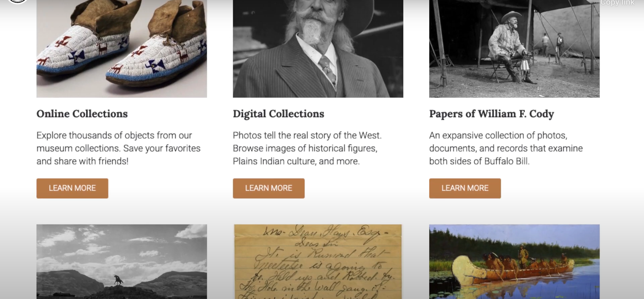Open the Online Collections heading
644x299 pixels.
click(x=82, y=114)
